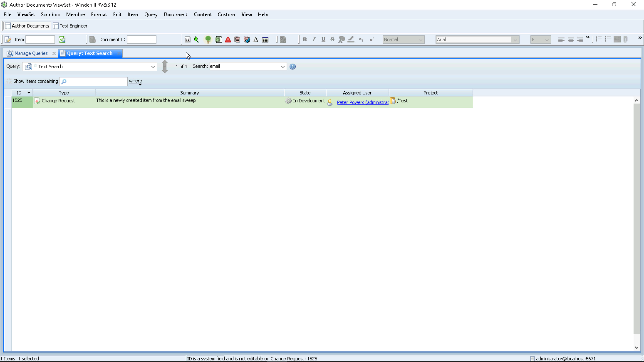Click the vertical scrollbar of results list

[x=636, y=219]
